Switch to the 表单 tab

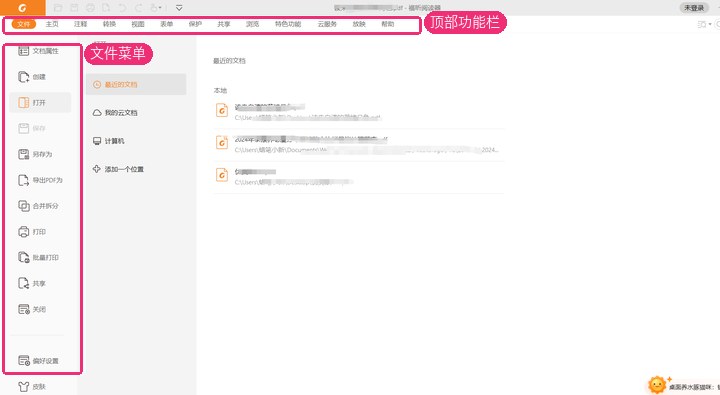pyautogui.click(x=167, y=24)
